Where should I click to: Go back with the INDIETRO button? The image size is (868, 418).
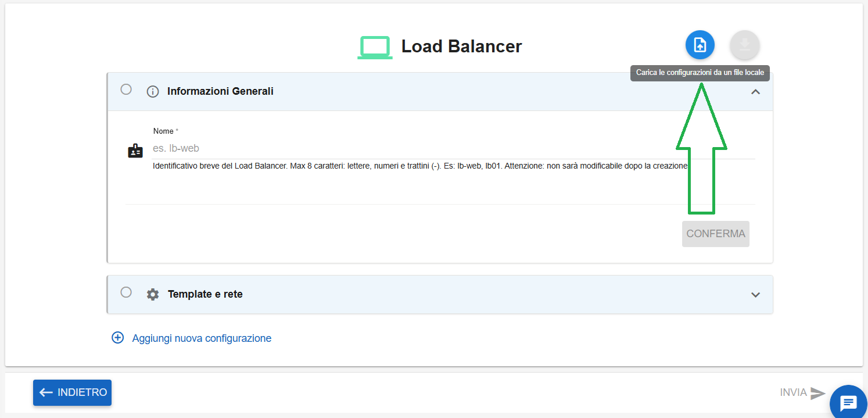point(72,392)
